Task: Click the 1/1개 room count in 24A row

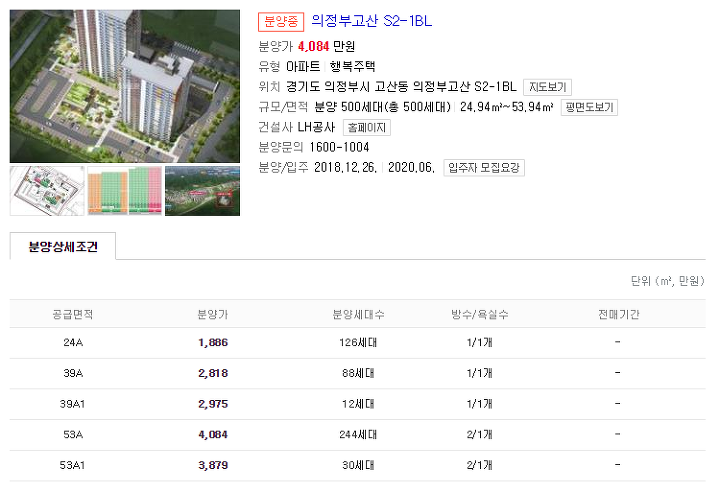Action: [x=479, y=342]
